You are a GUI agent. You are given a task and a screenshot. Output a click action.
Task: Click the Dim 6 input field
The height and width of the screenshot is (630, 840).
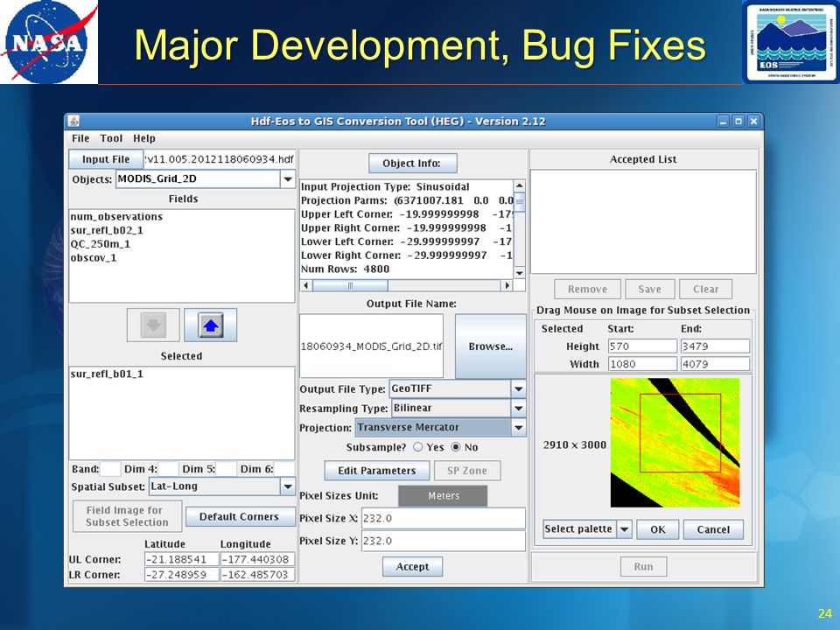tap(284, 469)
